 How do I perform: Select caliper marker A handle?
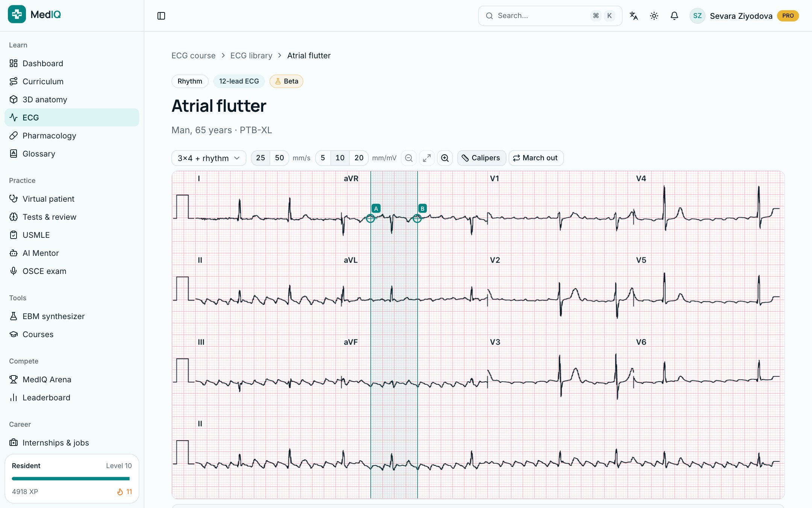(x=370, y=218)
